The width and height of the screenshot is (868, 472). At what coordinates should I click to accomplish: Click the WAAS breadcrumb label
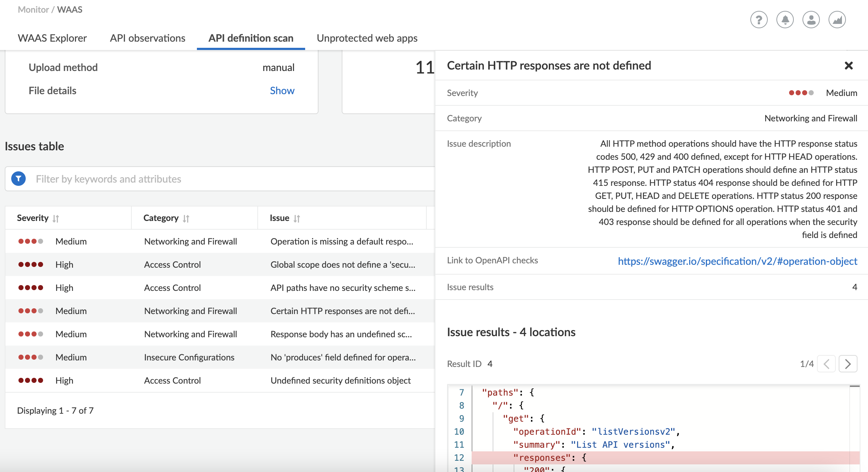tap(69, 9)
